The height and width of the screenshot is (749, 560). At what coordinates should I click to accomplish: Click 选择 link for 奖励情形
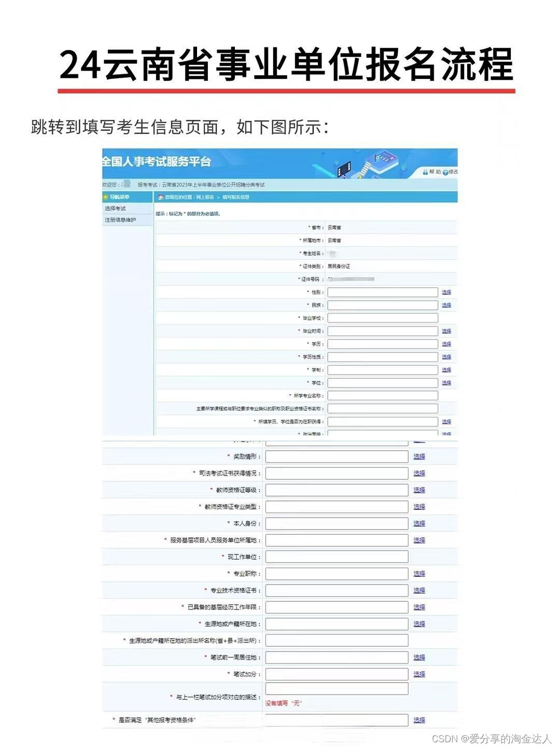(419, 456)
